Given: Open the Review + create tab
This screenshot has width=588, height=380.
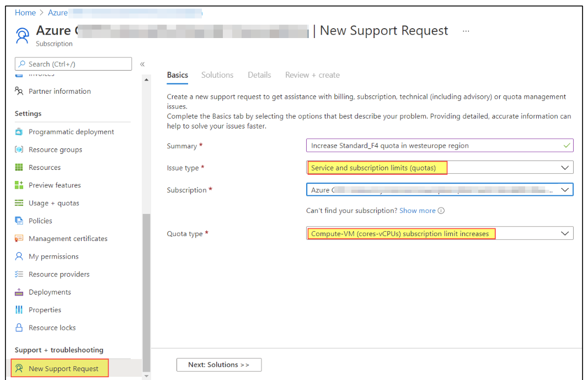Looking at the screenshot, I should pyautogui.click(x=312, y=74).
